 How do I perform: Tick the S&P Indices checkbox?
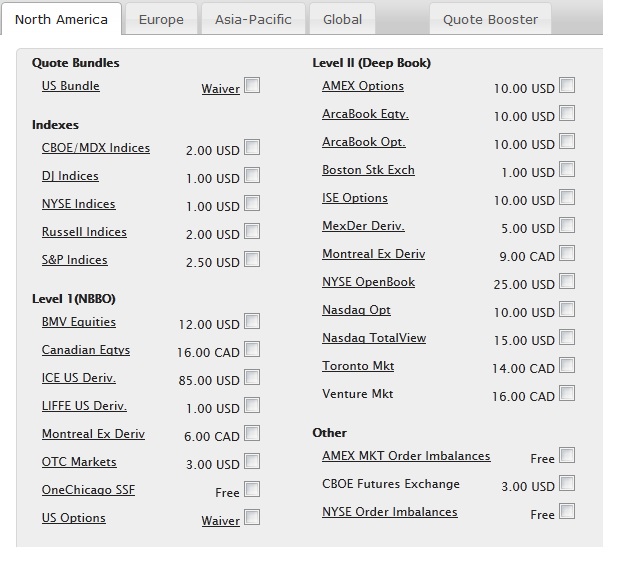pos(252,260)
